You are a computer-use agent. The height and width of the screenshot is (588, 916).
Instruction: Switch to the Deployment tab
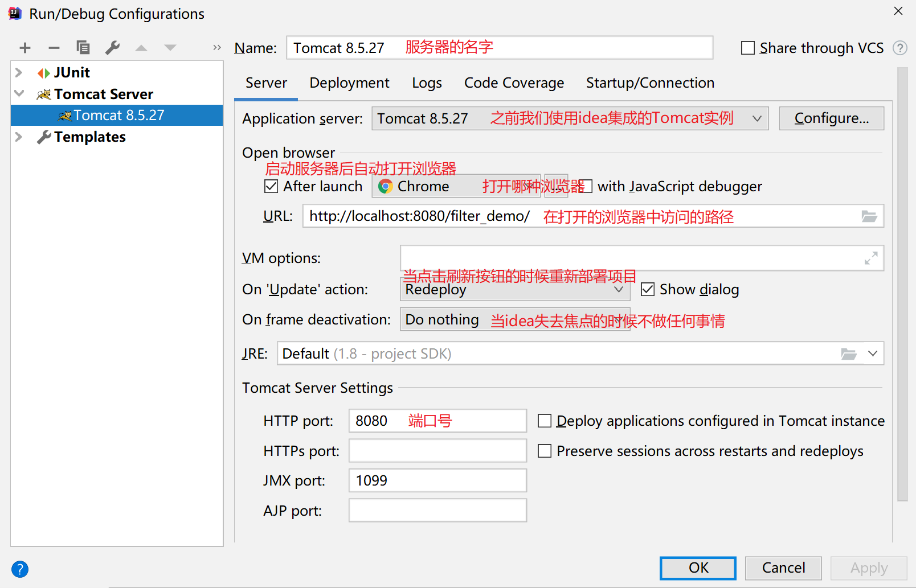tap(349, 83)
